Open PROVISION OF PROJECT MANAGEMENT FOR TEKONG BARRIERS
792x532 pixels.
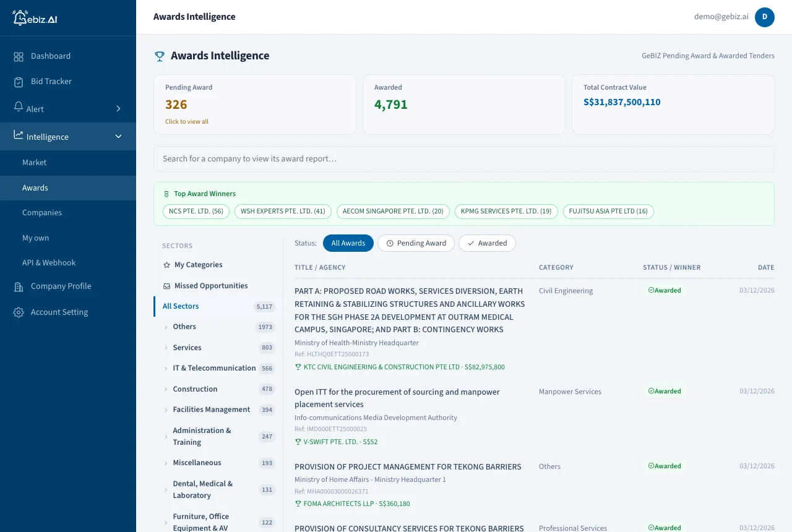[408, 467]
